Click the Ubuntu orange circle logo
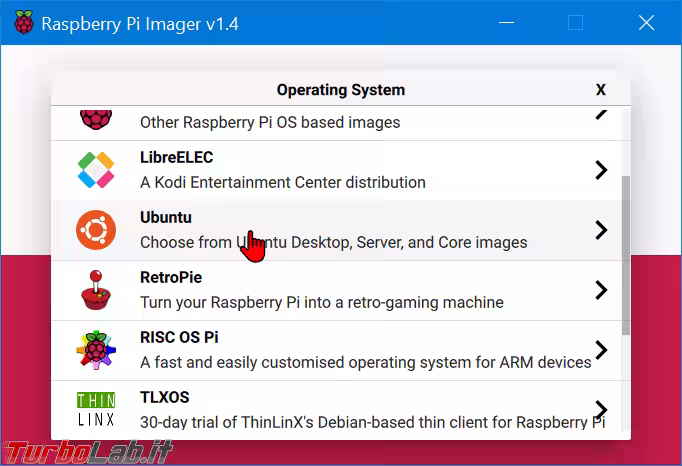This screenshot has width=682, height=466. pyautogui.click(x=96, y=230)
